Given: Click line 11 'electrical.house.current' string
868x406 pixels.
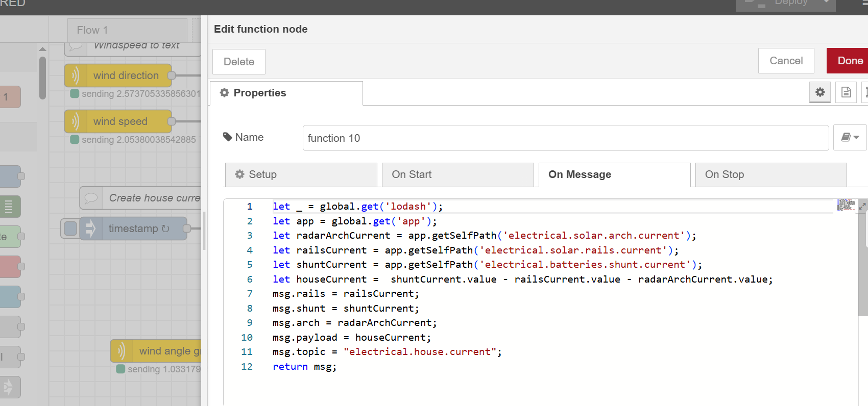Looking at the screenshot, I should [420, 352].
